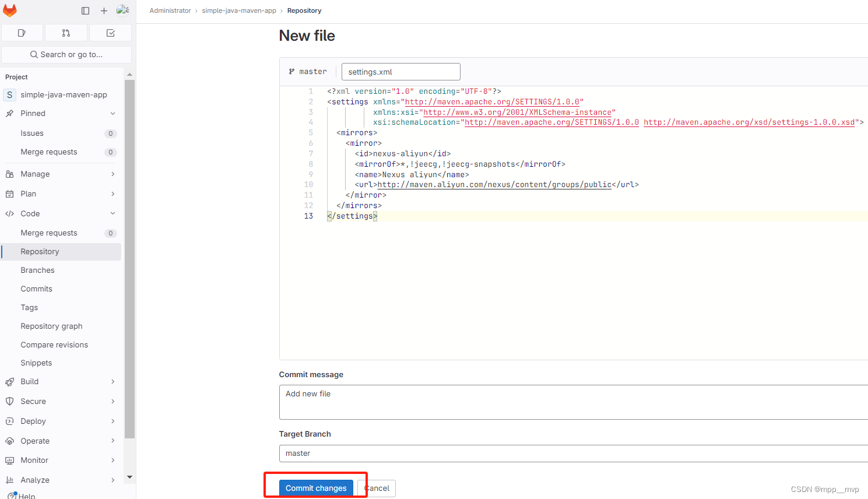The width and height of the screenshot is (868, 499).
Task: Click the settings.xml file name field
Action: [401, 72]
